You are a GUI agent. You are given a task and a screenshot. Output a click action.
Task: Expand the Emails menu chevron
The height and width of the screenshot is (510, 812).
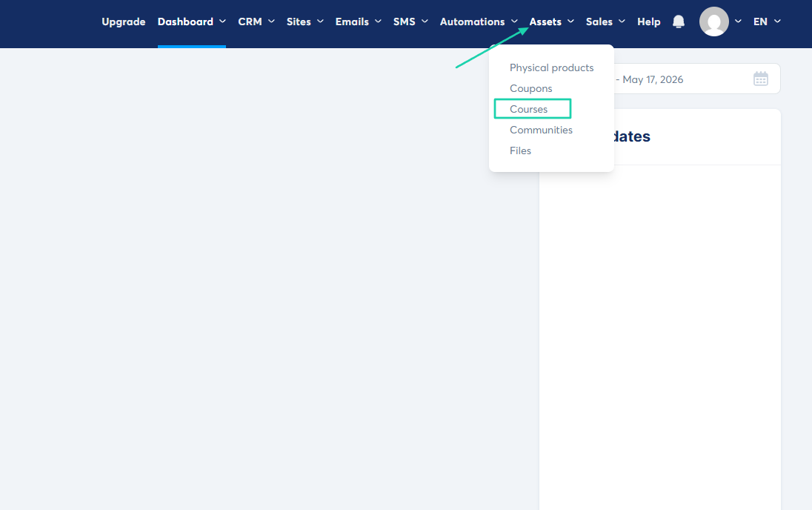378,21
